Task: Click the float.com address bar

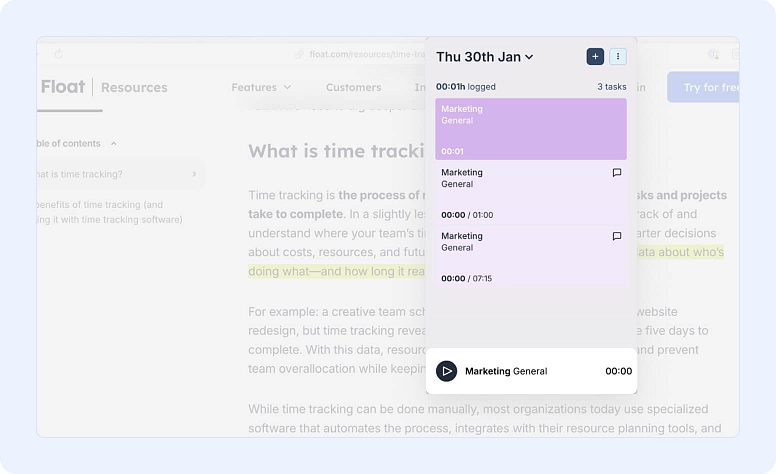Action: coord(366,54)
